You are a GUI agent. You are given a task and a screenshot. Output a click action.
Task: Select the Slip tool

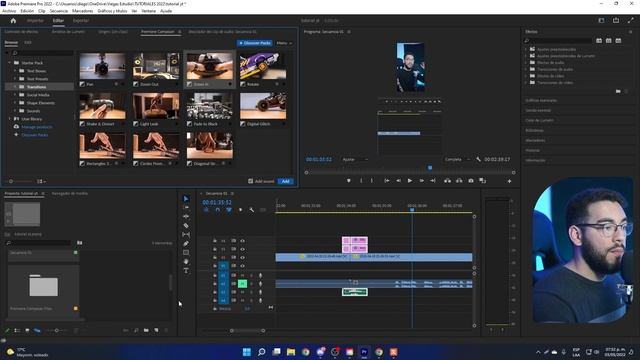186,234
